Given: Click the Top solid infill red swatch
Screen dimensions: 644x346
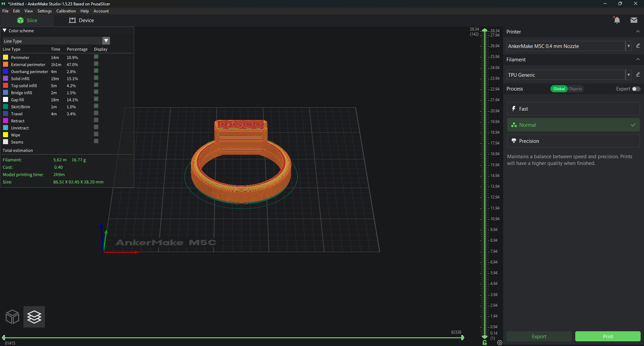Looking at the screenshot, I should point(5,85).
